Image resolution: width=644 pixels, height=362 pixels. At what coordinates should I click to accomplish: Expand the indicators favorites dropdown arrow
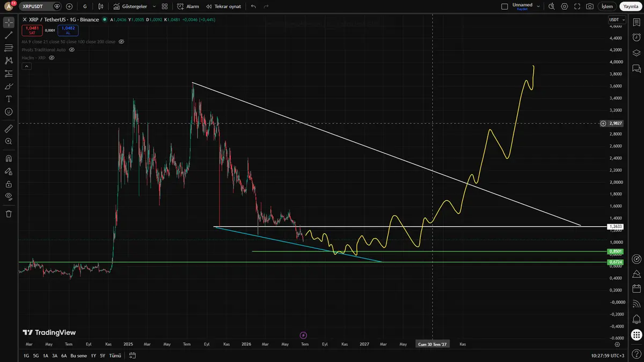(154, 6)
